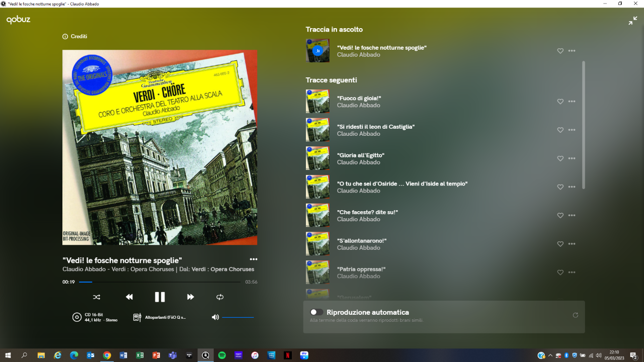The image size is (644, 362).
Task: Click the queue list scrollbar
Action: (584, 125)
